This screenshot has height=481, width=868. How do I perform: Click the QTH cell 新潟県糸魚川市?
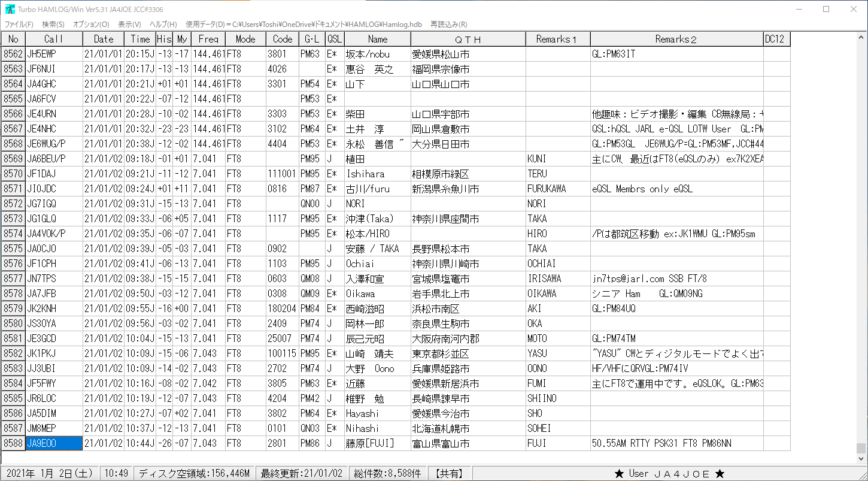point(468,189)
